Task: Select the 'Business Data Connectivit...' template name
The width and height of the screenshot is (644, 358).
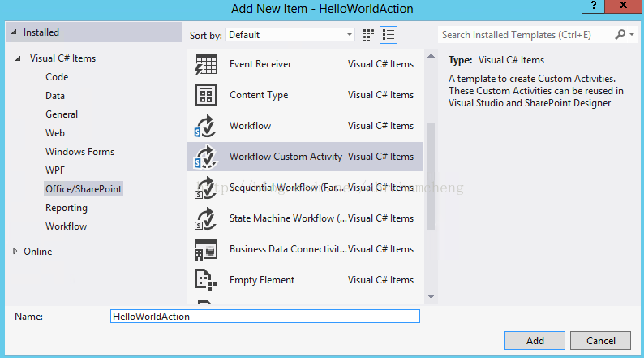Action: coord(288,249)
